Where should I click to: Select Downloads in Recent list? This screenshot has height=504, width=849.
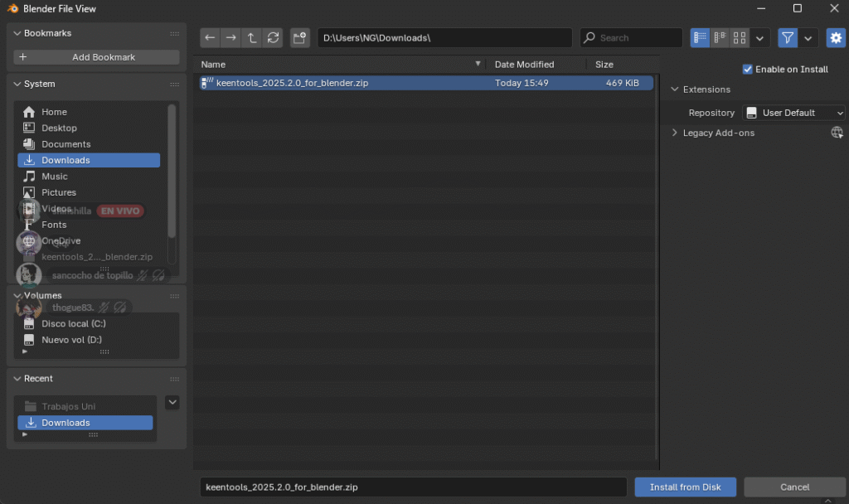tap(85, 423)
